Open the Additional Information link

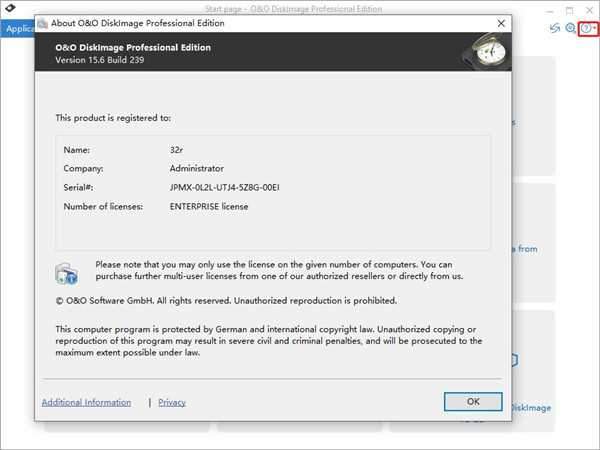coord(86,403)
